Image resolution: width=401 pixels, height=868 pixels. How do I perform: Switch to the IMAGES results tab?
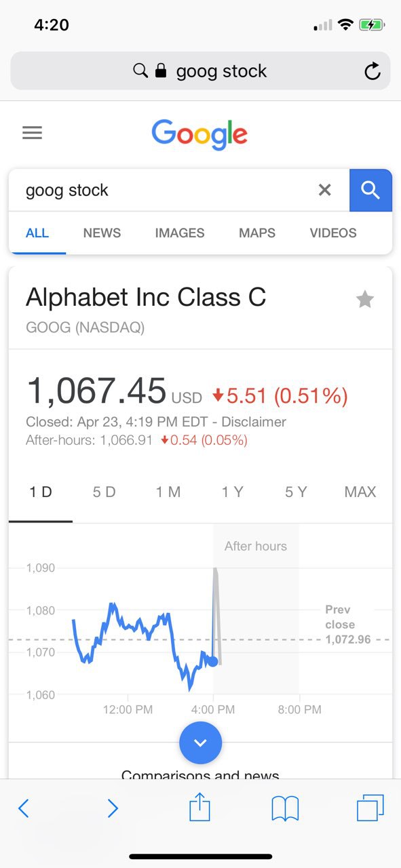[x=179, y=233]
